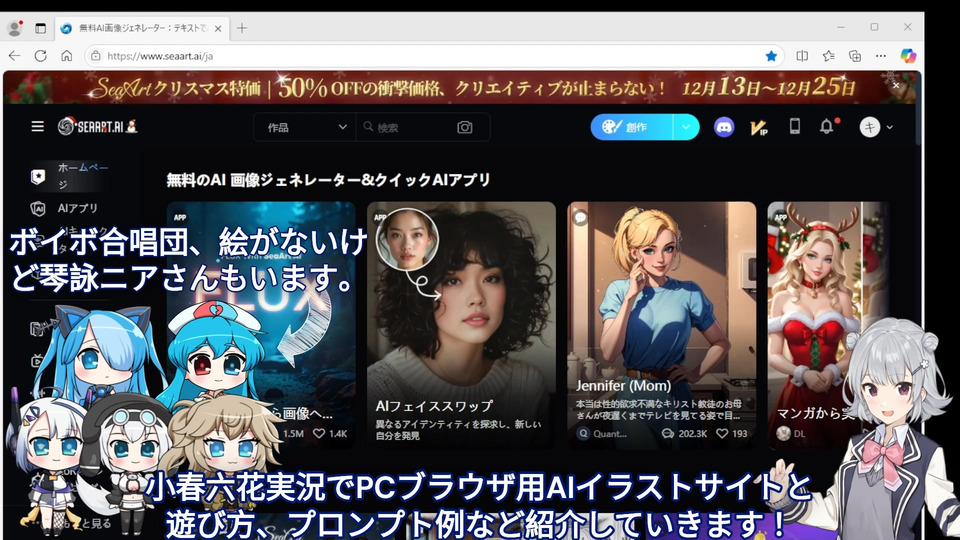Click the chat count 202.3K on Jennifer card
This screenshot has height=540, width=960.
point(684,433)
